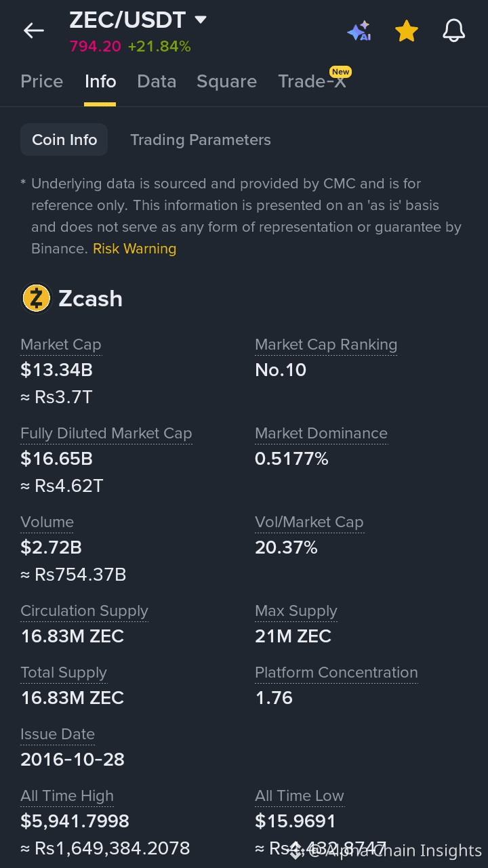The width and height of the screenshot is (488, 868).
Task: Open the Risk Warning link
Action: [x=134, y=249]
